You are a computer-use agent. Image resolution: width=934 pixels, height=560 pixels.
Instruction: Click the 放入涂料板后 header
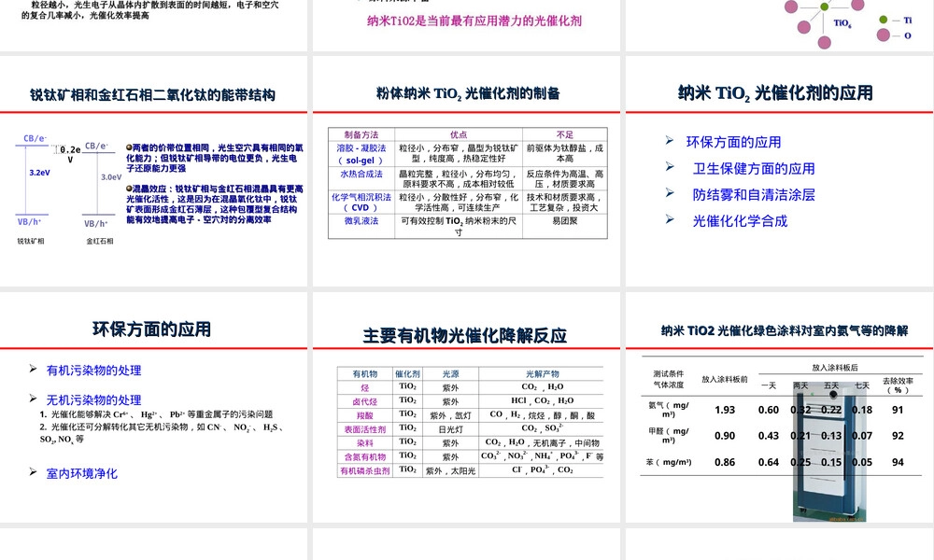click(834, 368)
